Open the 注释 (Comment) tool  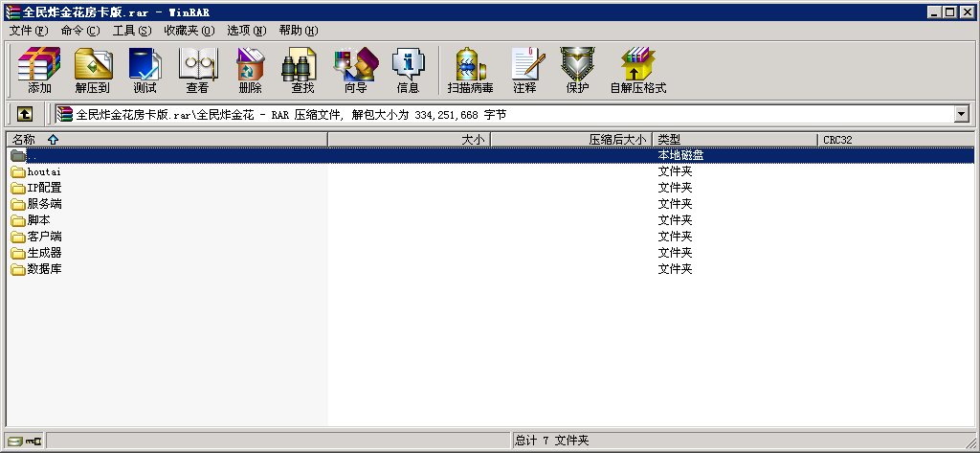click(524, 71)
